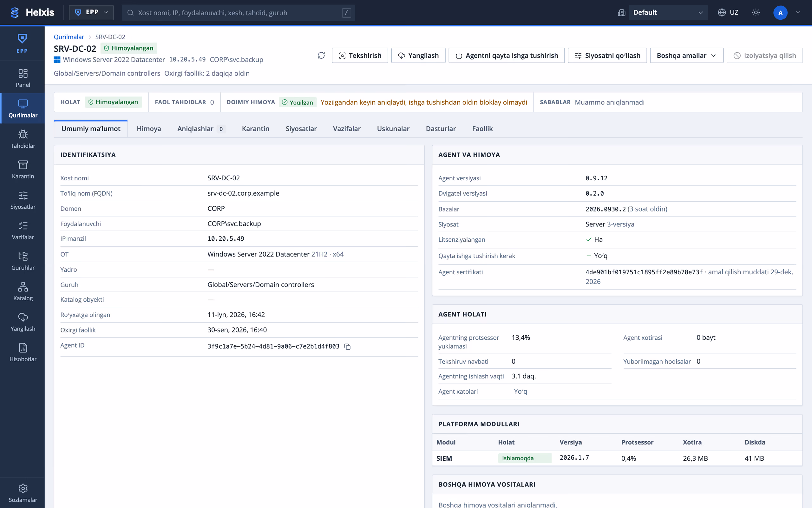Click the user avatar A
The image size is (812, 508).
(x=780, y=12)
